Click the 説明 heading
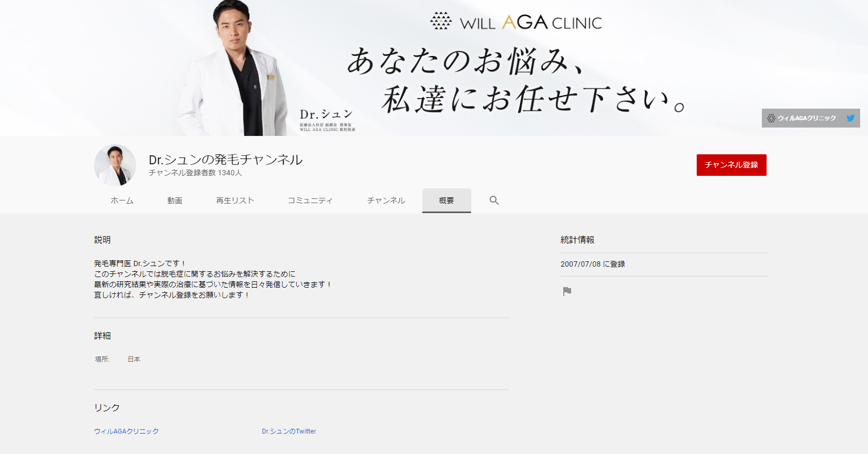 (102, 240)
